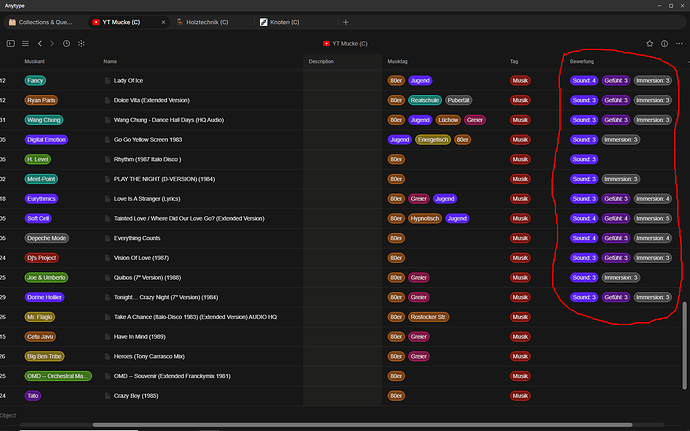Open the graph view icon
This screenshot has height=431, width=690.
tap(81, 44)
